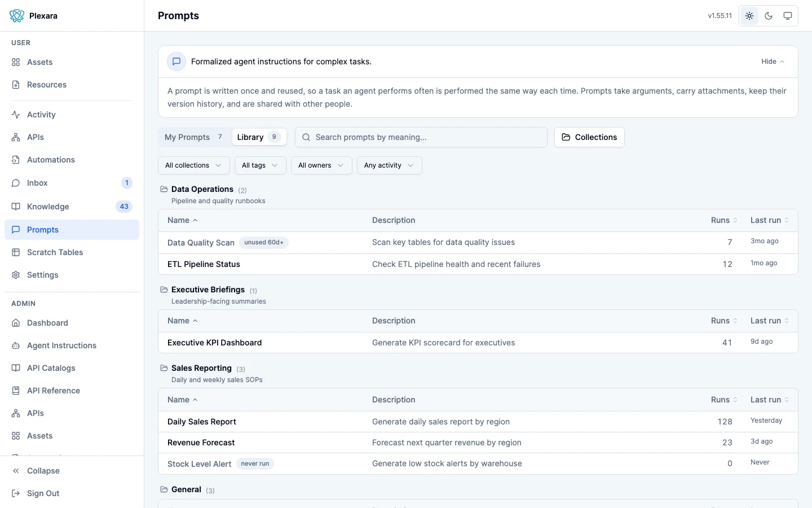Open the ETL Pipeline Status prompt
This screenshot has width=812, height=508.
[x=478, y=264]
